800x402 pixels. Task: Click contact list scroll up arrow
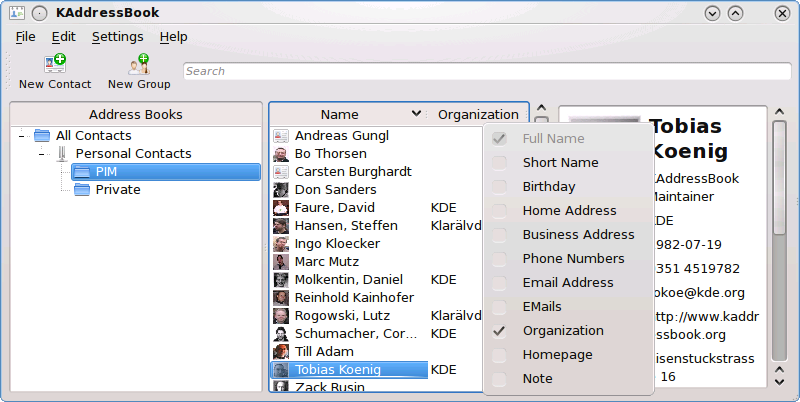pyautogui.click(x=542, y=108)
